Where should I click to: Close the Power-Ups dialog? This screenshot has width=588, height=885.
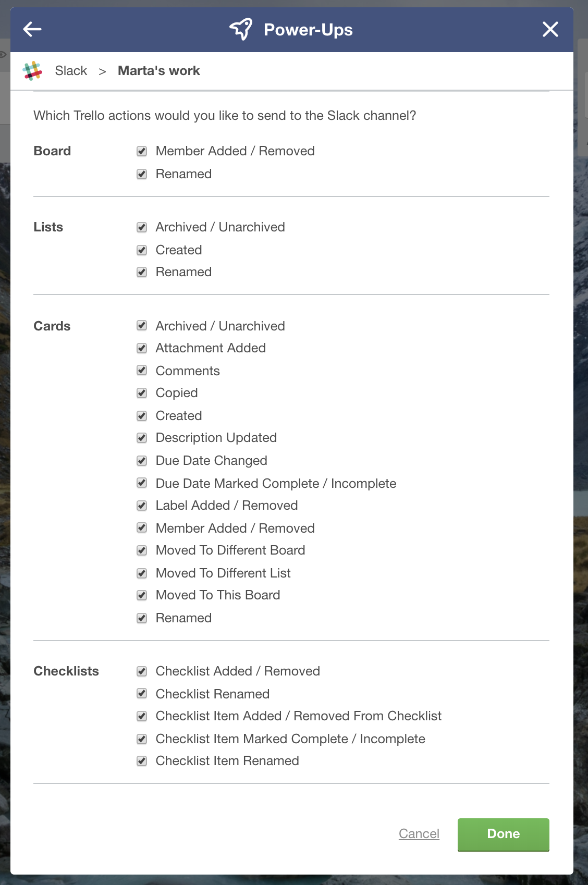pos(550,29)
